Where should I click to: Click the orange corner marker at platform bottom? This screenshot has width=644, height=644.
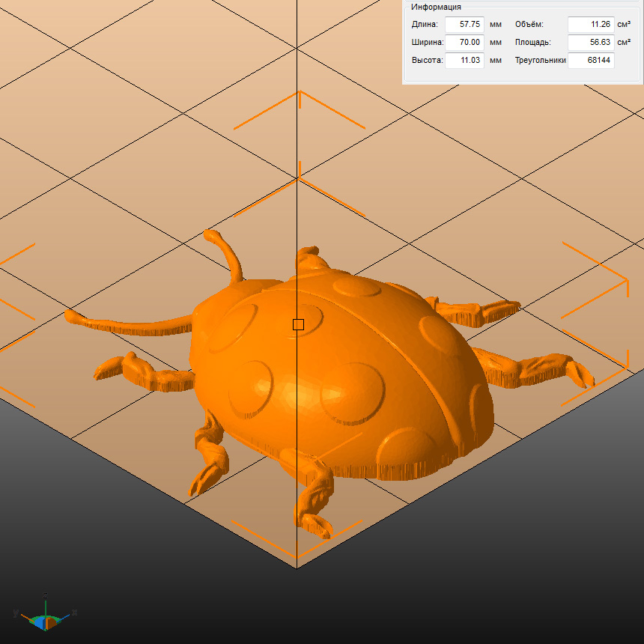pyautogui.click(x=297, y=554)
